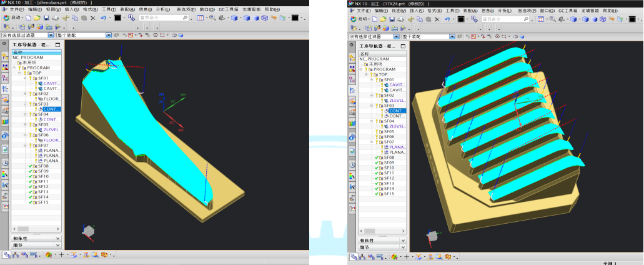Click the green-checked SF08 in the dhmoban navigator
644x265 pixels.
tap(42, 166)
